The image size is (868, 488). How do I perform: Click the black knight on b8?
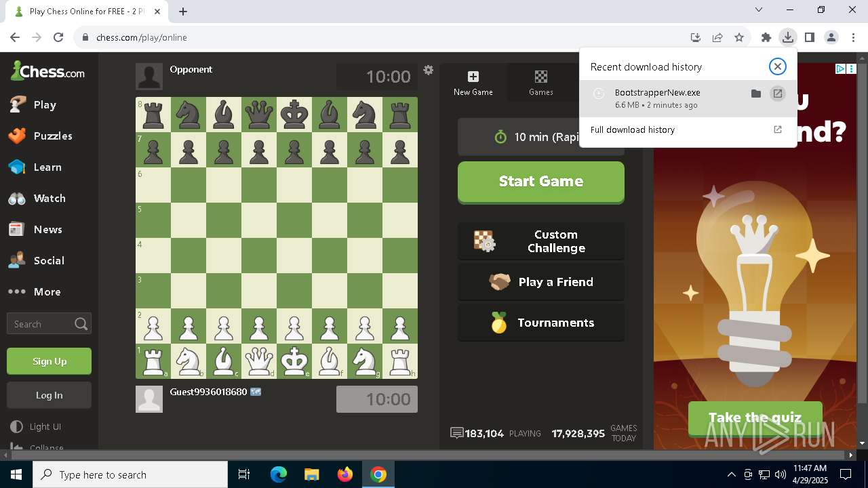[189, 115]
